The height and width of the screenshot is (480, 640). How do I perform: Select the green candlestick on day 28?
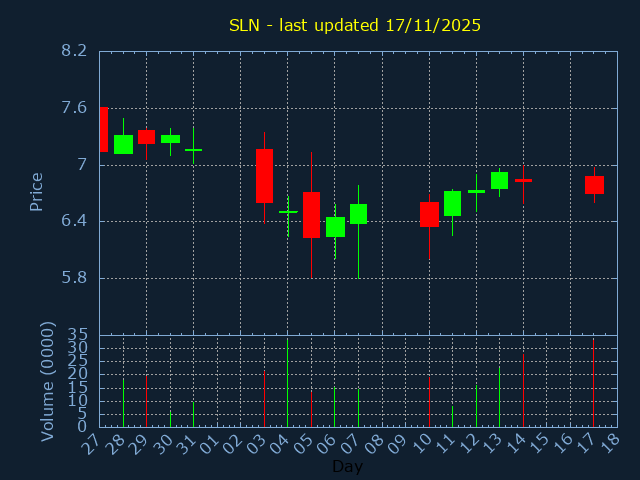coord(123,144)
